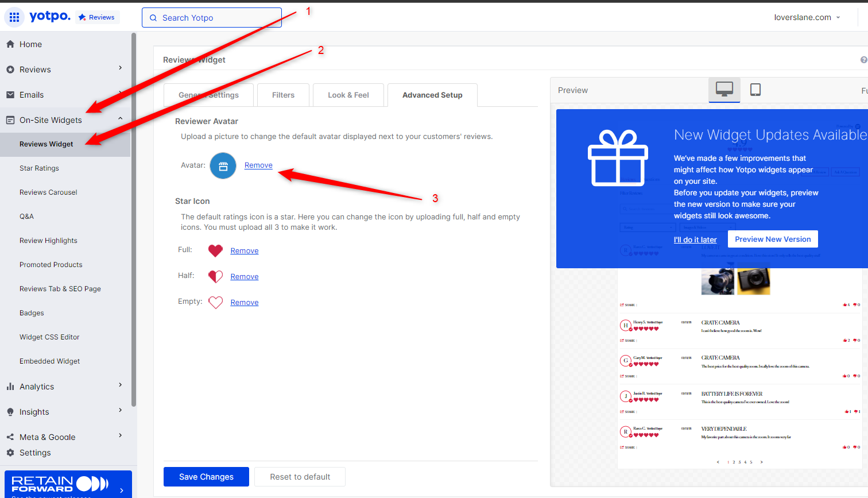
Task: Go to Home in sidebar
Action: click(x=30, y=44)
